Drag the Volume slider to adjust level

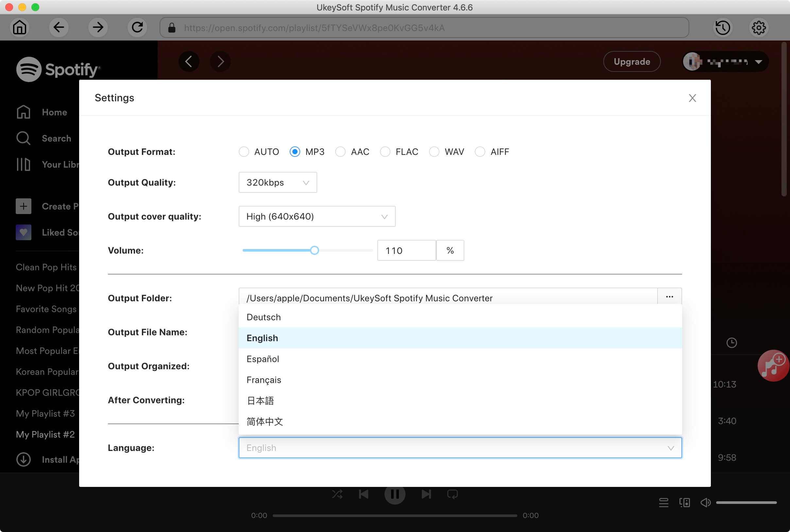(x=314, y=250)
